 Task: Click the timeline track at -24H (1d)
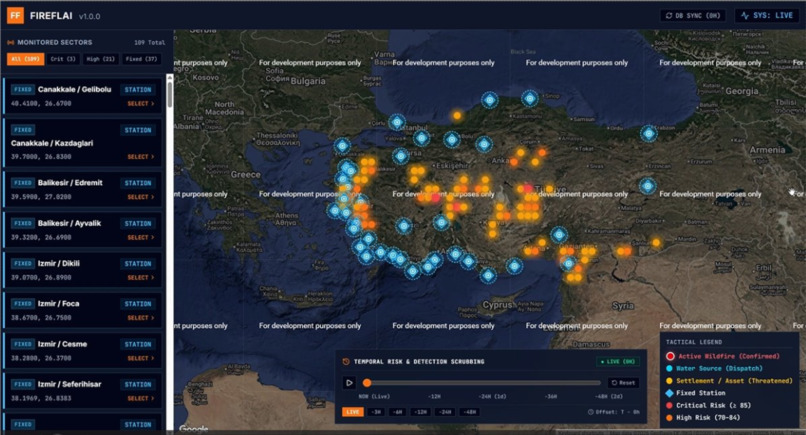click(x=492, y=383)
